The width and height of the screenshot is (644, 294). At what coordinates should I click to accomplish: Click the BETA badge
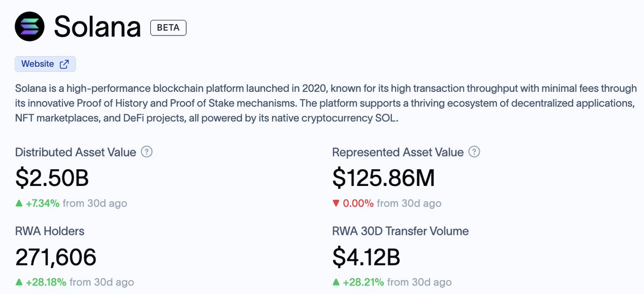pos(168,27)
